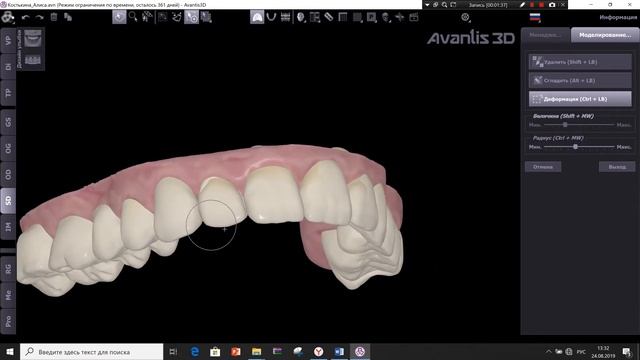640x360 pixels.
Task: Click the recorder pencil annotate icon
Action: 522,5
